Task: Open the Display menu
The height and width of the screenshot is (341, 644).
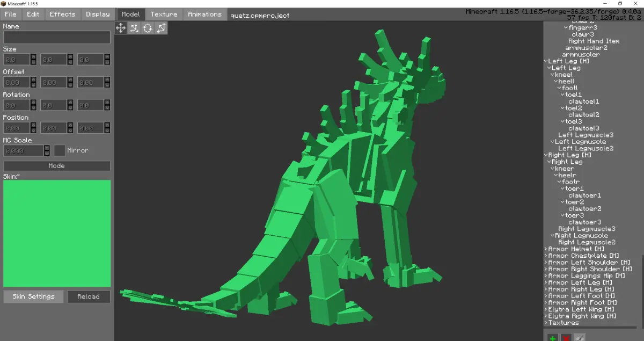Action: point(98,14)
